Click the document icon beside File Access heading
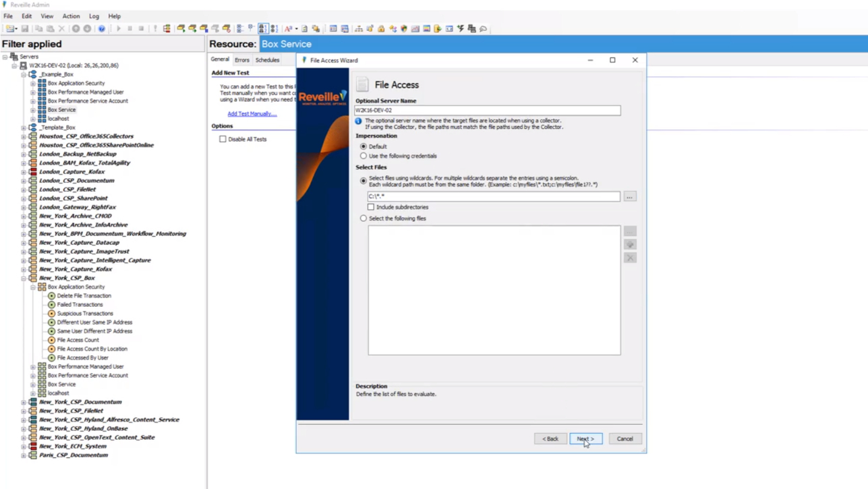The height and width of the screenshot is (489, 868). pyautogui.click(x=363, y=84)
